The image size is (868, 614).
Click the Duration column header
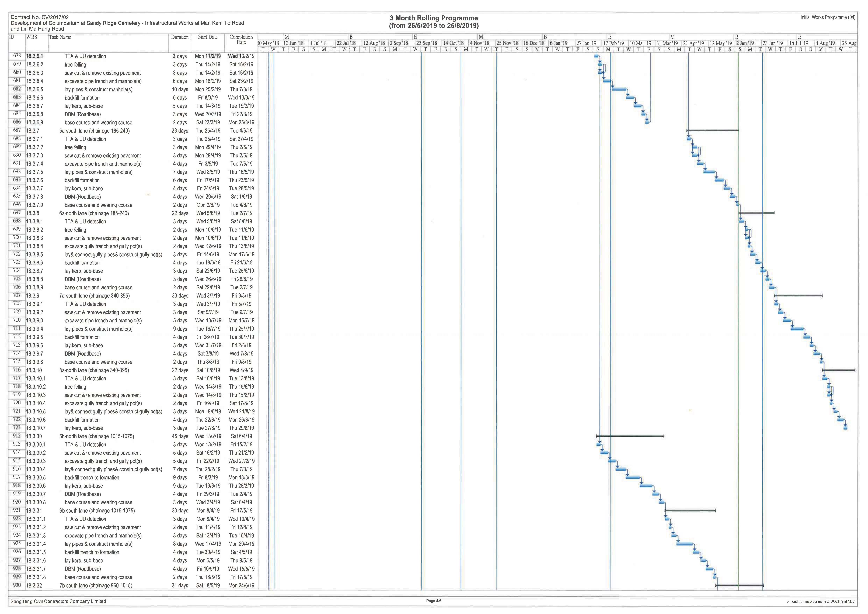(x=180, y=37)
